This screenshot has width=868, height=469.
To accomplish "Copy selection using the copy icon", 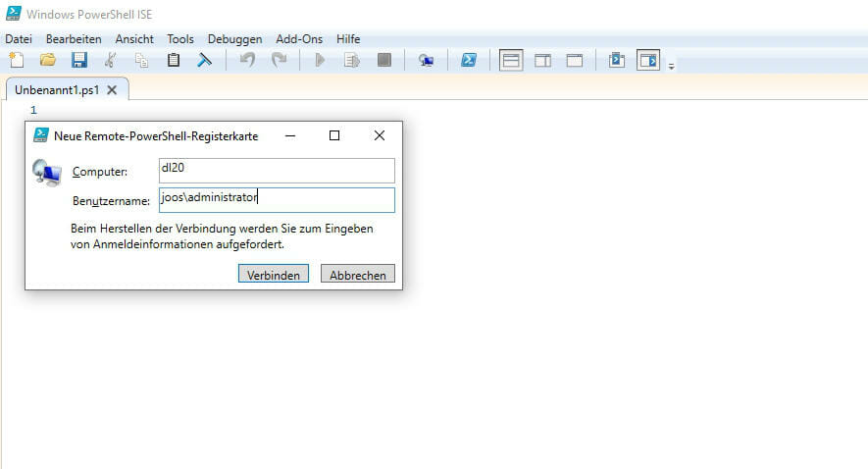I will point(141,60).
